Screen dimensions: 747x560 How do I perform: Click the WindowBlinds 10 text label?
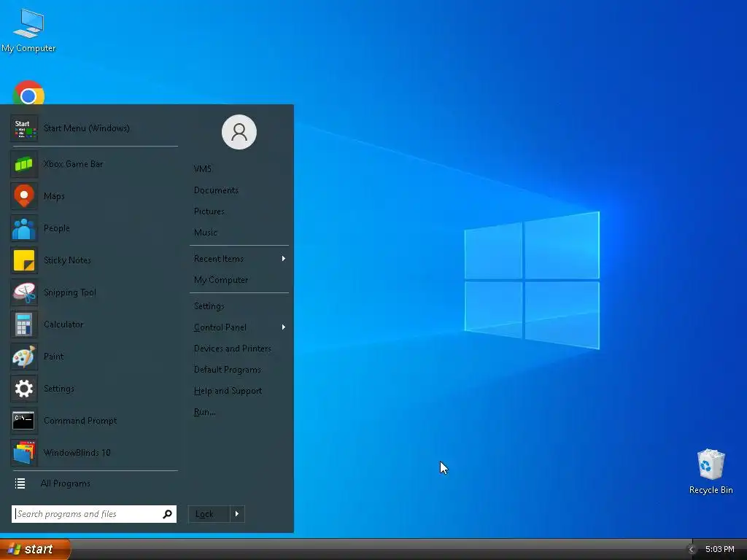click(77, 453)
